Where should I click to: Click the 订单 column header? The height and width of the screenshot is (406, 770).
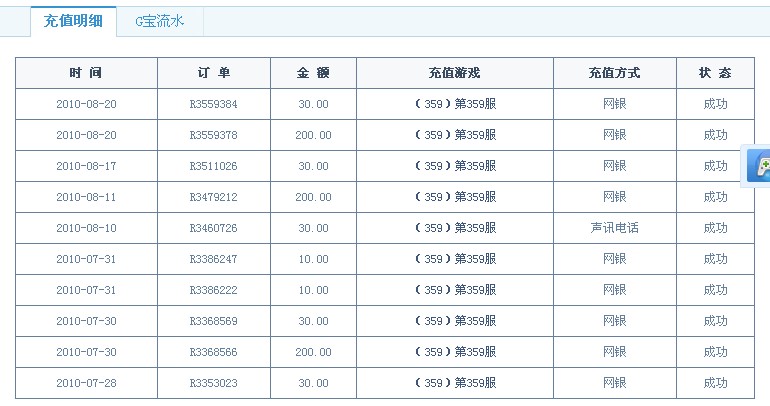coord(214,73)
